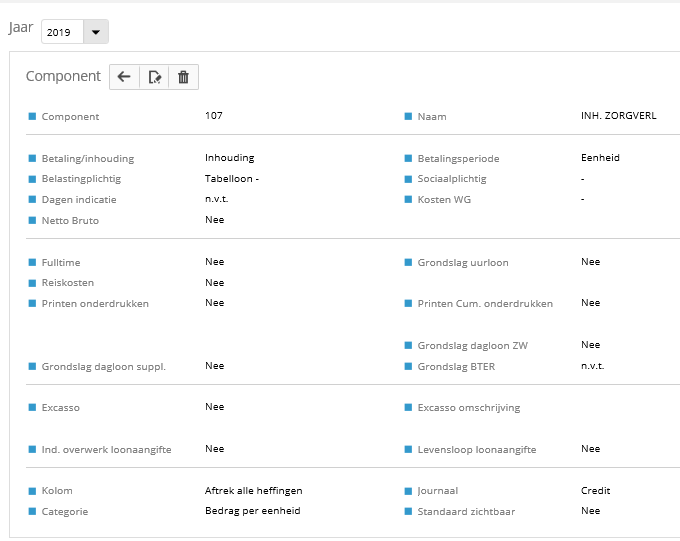Click the edit component icon
This screenshot has height=541, width=680.
154,77
